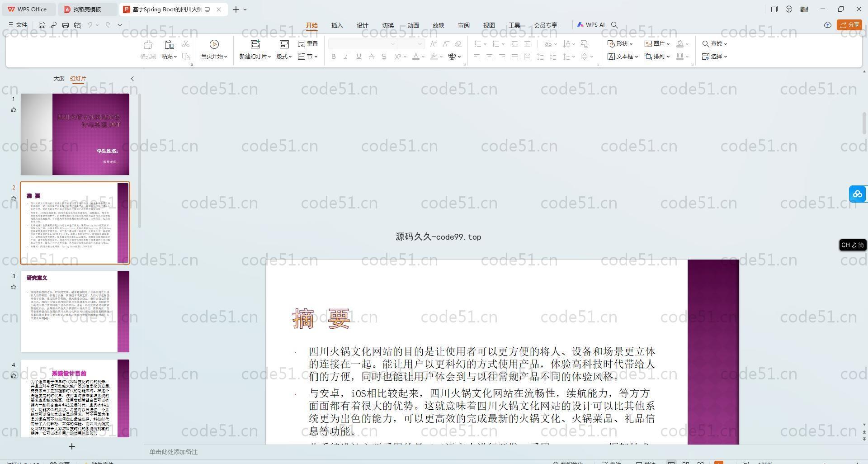
Task: Click the Redo arrow icon
Action: pos(108,25)
